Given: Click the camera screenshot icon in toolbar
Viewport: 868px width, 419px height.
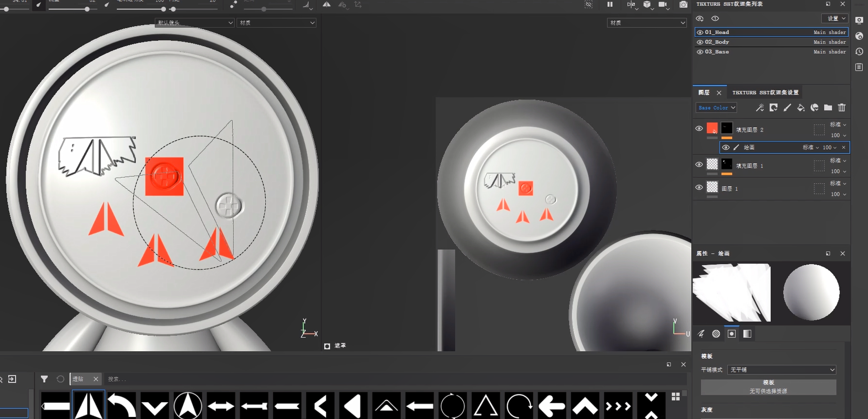Looking at the screenshot, I should pos(683,5).
